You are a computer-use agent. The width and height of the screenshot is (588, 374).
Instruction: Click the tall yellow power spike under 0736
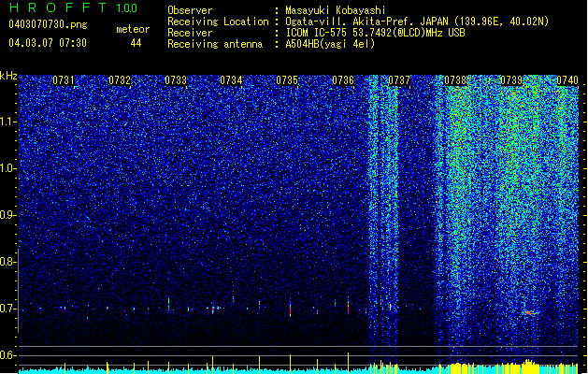[348, 363]
